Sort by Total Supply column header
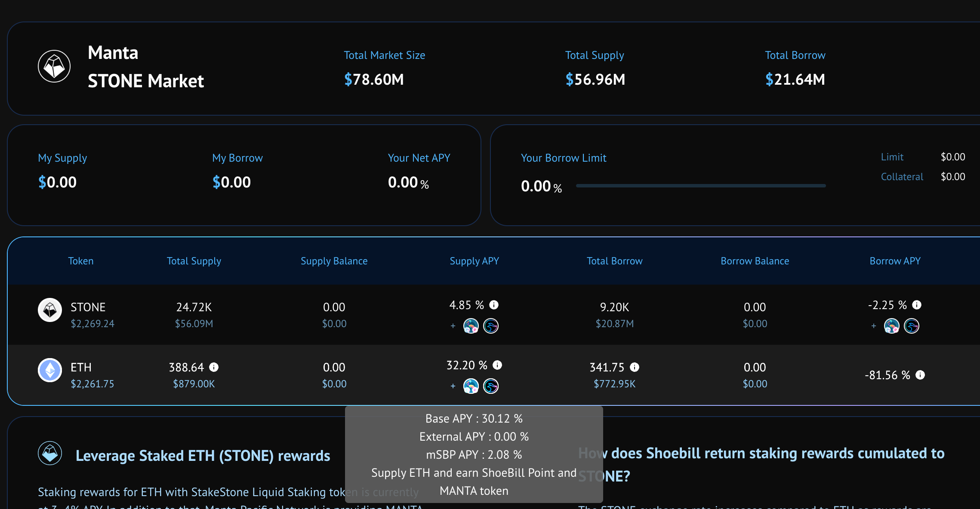The height and width of the screenshot is (509, 980). [x=194, y=261]
